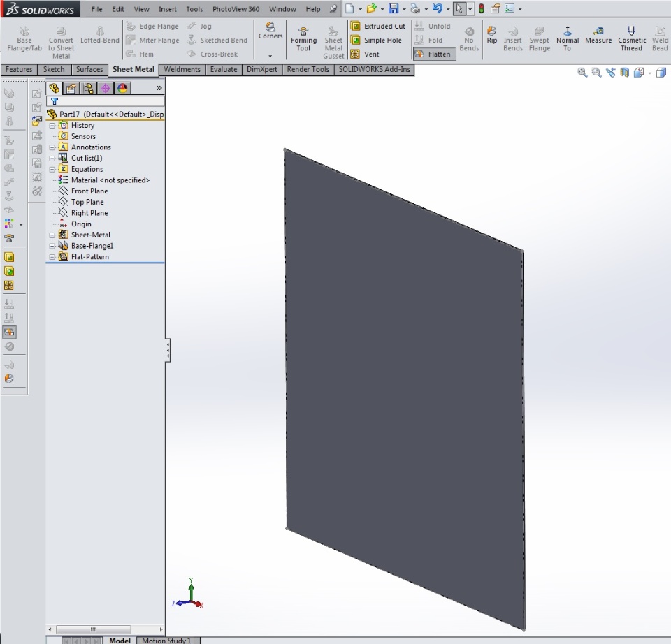The image size is (671, 644).
Task: Click the feature tree filter field
Action: [106, 101]
